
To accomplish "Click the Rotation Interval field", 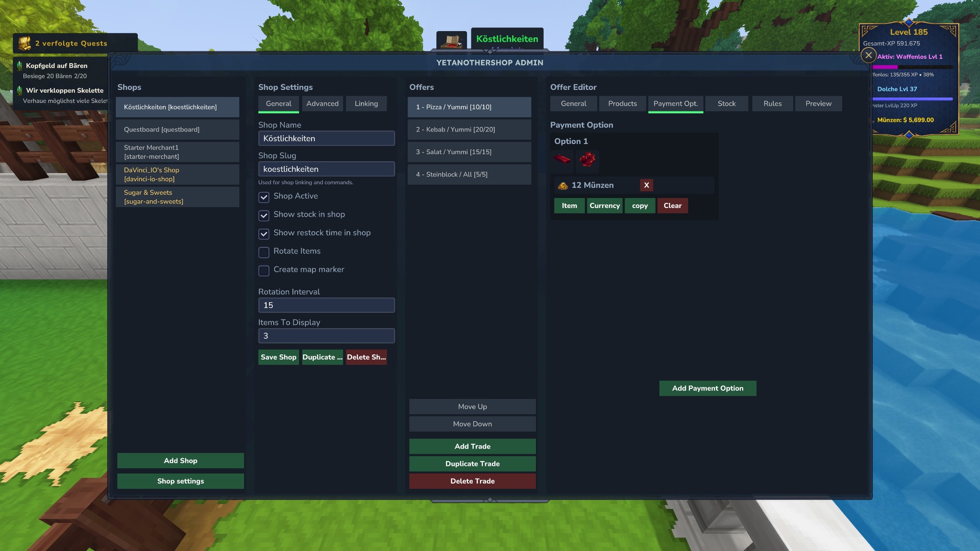I will tap(327, 305).
